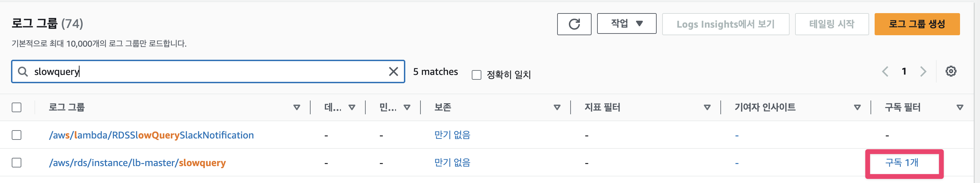This screenshot has width=980, height=183.
Task: Clear the slowquery search text
Action: click(393, 71)
